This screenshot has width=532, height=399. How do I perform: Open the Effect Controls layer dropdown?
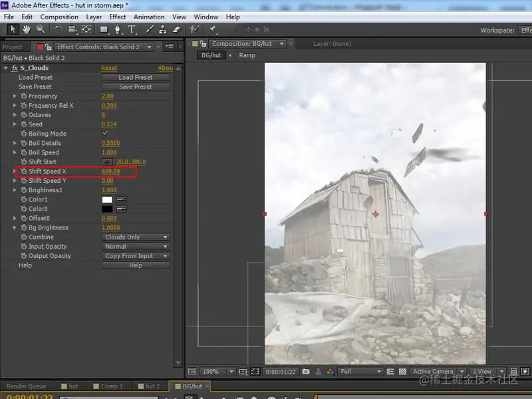[x=149, y=47]
